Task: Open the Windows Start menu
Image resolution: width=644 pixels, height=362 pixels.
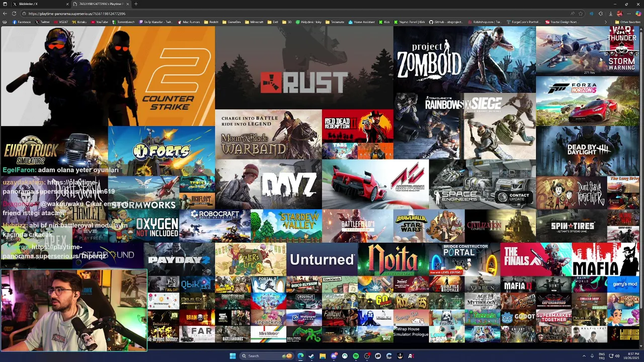Action: click(232, 356)
